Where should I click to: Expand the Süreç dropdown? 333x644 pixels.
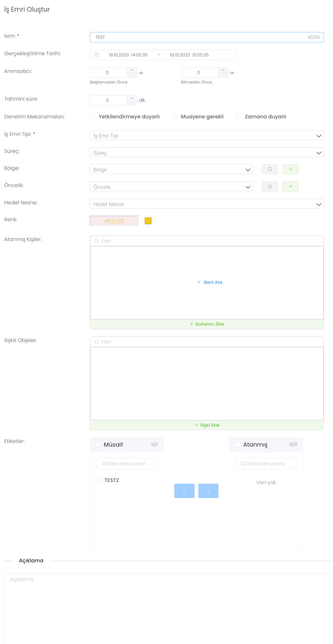pos(206,153)
